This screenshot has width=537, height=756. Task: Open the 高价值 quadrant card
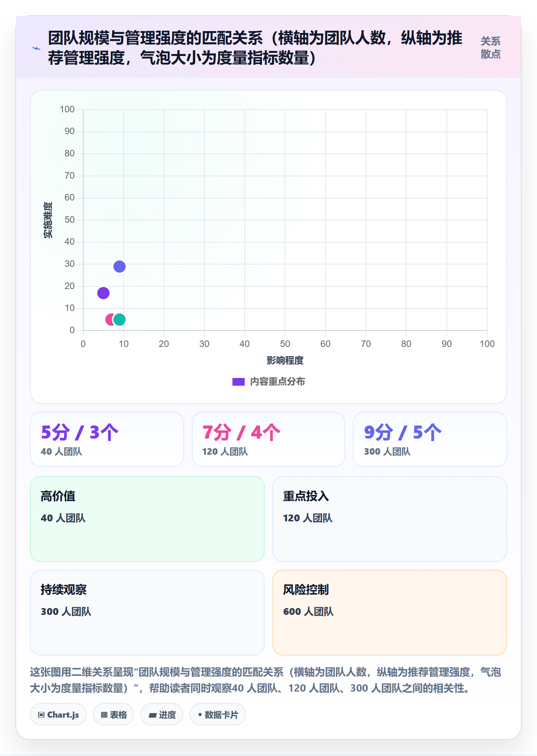tap(147, 519)
